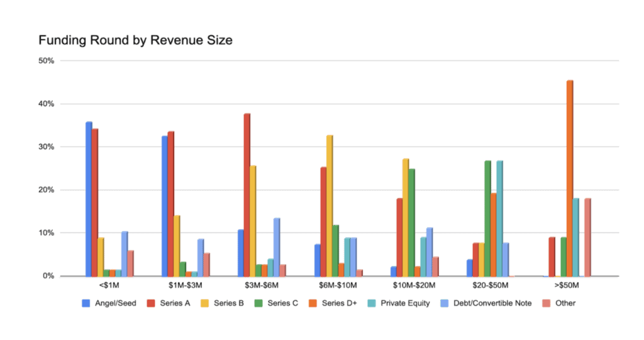The image size is (644, 340).
Task: Click the Series A red legend swatch
Action: (x=151, y=304)
